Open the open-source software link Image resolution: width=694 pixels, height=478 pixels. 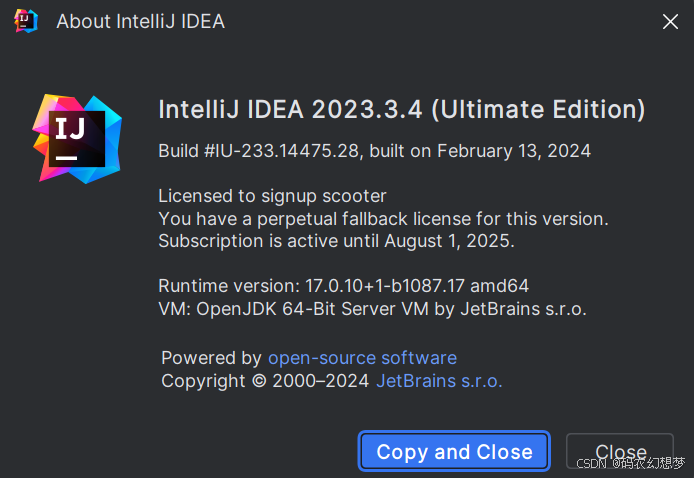pyautogui.click(x=362, y=358)
